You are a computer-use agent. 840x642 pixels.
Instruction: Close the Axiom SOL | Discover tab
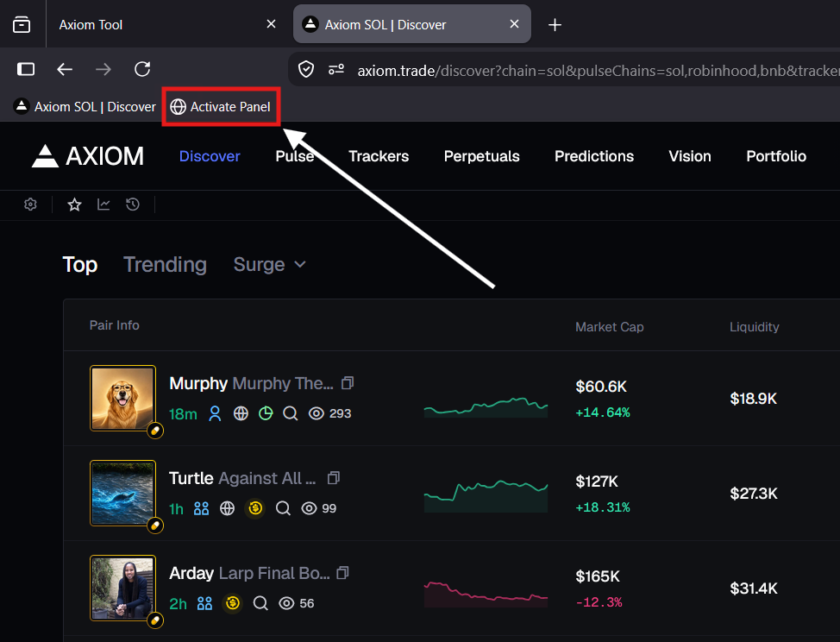tap(514, 24)
